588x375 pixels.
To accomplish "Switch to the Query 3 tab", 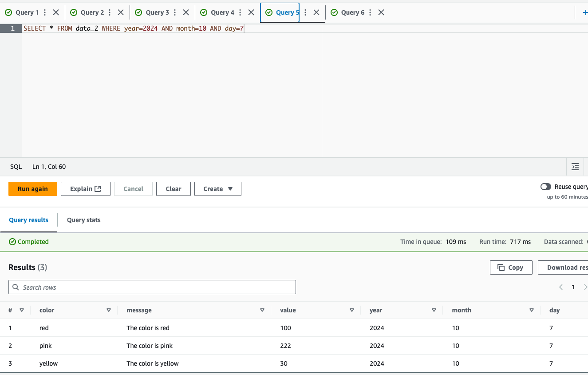I will 153,12.
